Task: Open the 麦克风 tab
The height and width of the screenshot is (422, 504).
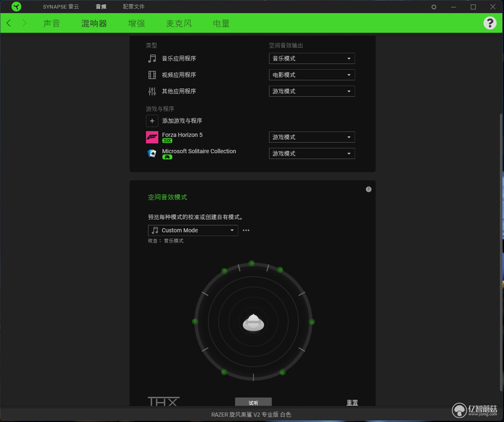Action: pyautogui.click(x=179, y=23)
